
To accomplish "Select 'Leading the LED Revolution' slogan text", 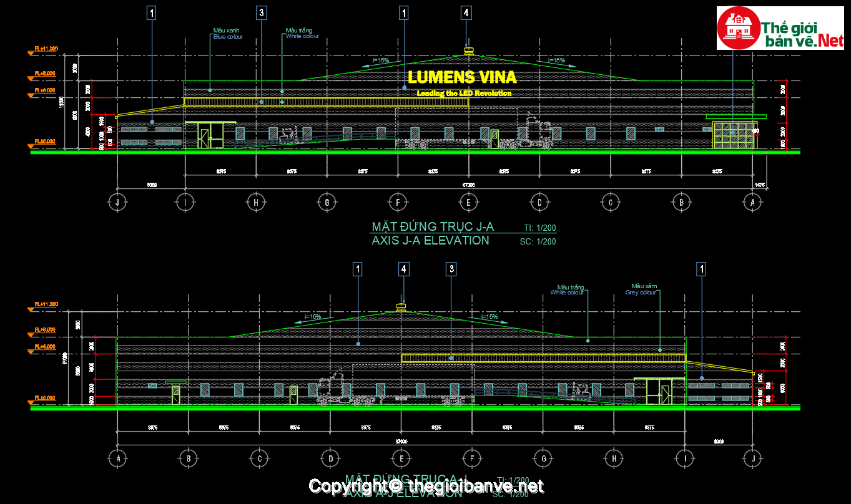I will 464,93.
